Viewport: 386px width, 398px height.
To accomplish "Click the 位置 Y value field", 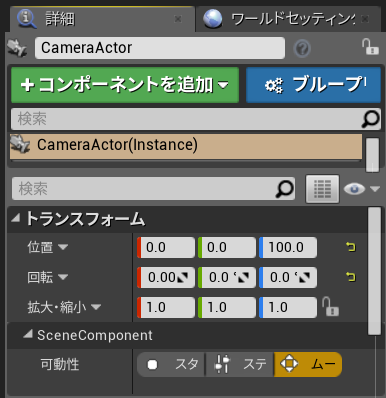I will click(227, 247).
